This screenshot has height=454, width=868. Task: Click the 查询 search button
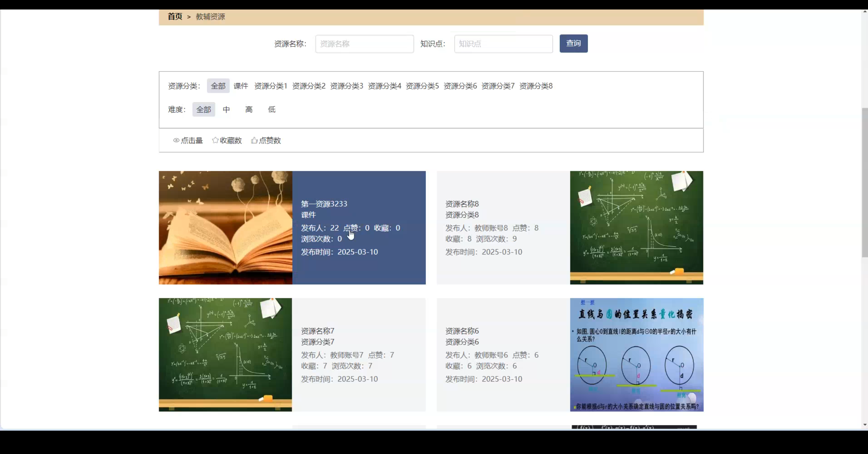coord(573,43)
